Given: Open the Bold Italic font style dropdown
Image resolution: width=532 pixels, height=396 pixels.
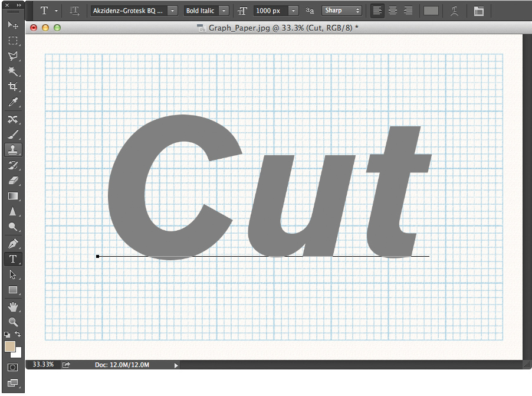Looking at the screenshot, I should [x=224, y=10].
